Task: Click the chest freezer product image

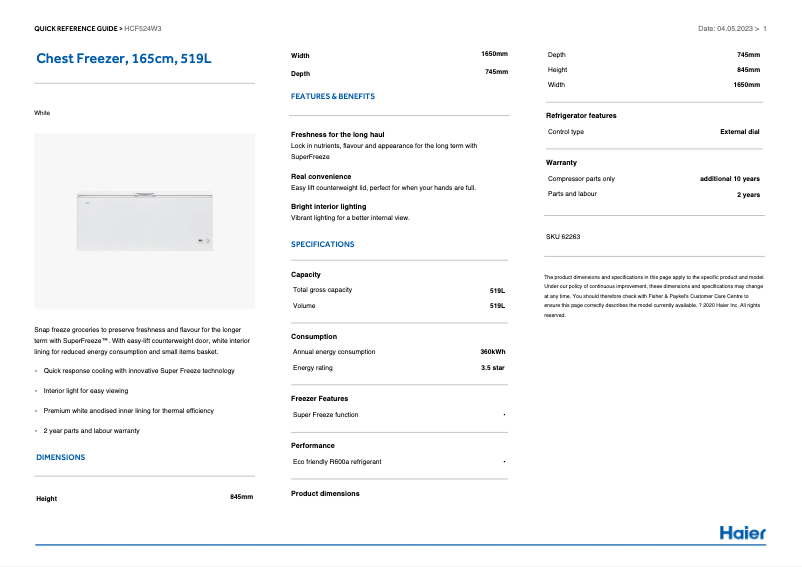Action: point(146,219)
